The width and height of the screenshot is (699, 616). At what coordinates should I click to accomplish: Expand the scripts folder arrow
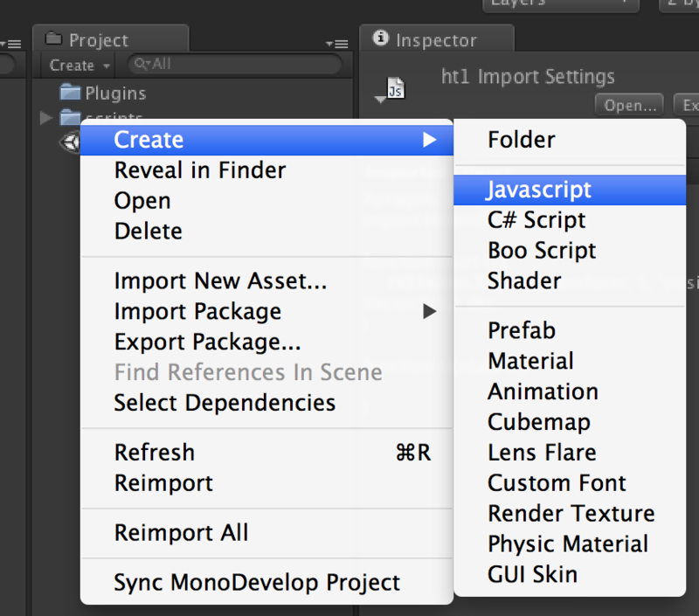[47, 118]
